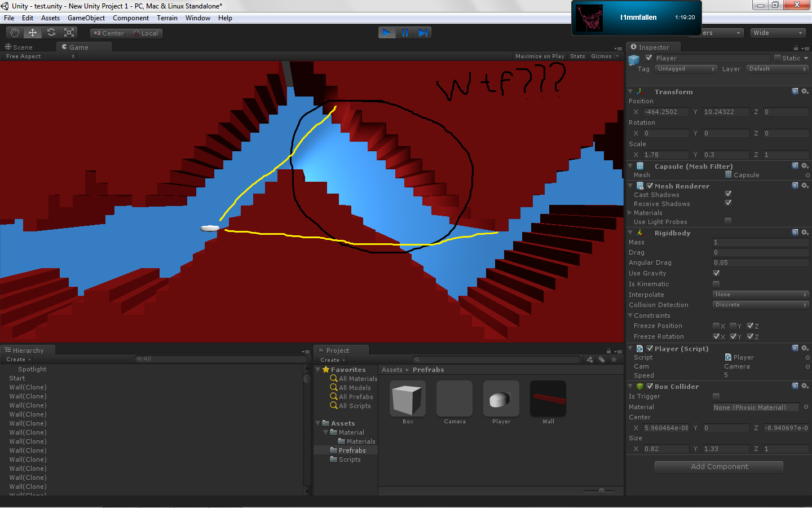812x508 pixels.
Task: Click the Play button
Action: [x=386, y=33]
